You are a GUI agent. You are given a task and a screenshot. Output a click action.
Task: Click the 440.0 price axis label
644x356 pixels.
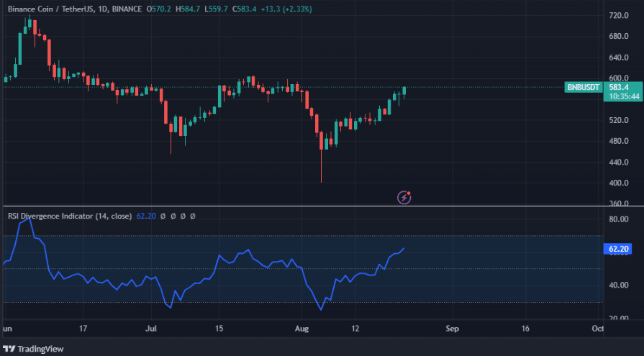pos(619,163)
